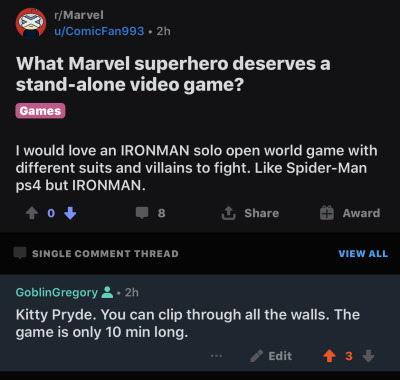The height and width of the screenshot is (380, 400).
Task: Click VIEW ALL comments
Action: click(x=363, y=254)
